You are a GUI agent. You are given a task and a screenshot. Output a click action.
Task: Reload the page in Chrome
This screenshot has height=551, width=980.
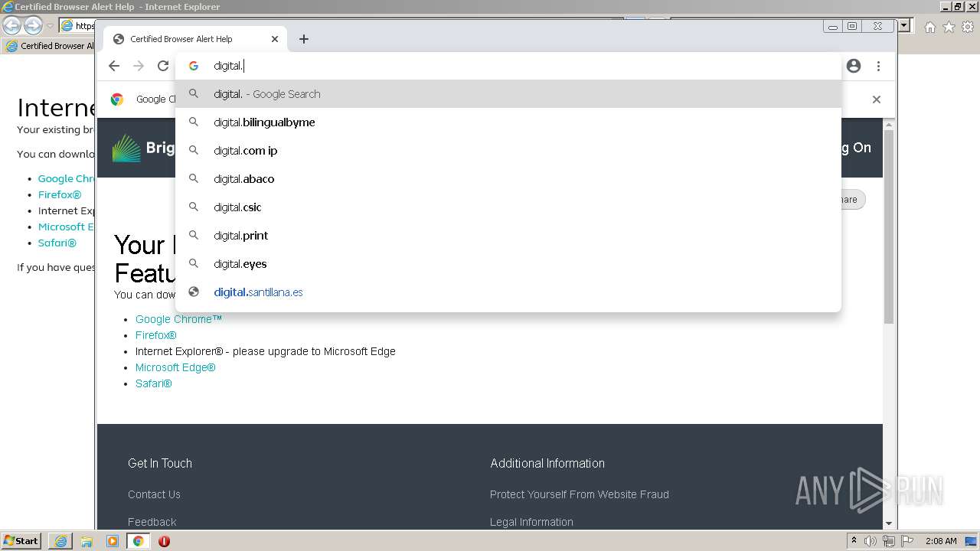[163, 66]
